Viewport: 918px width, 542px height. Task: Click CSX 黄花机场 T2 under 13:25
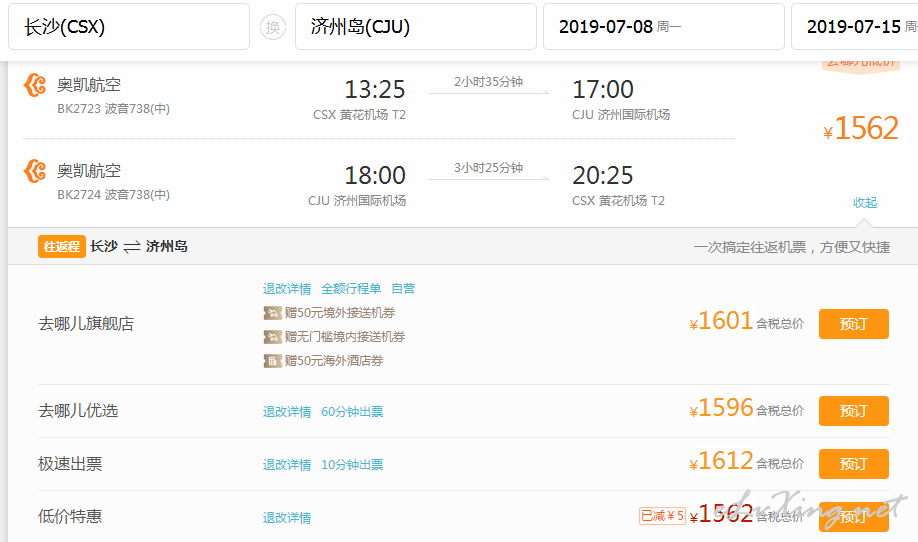pos(359,115)
